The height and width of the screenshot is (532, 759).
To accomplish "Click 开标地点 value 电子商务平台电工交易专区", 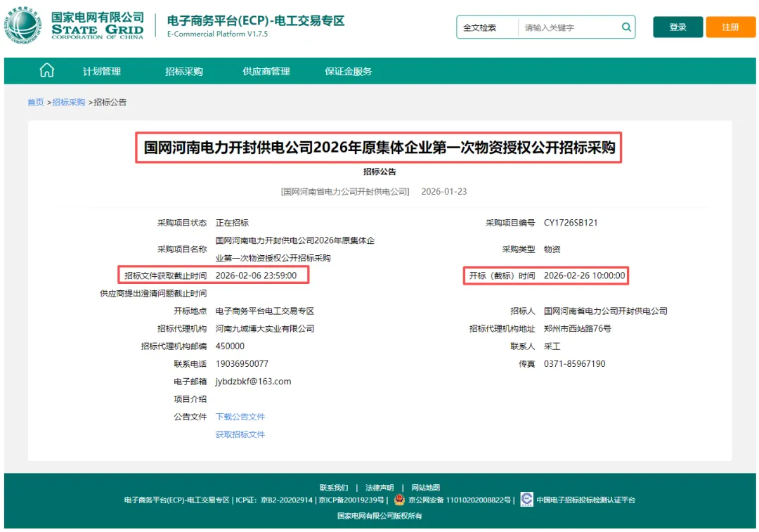I will (x=265, y=311).
